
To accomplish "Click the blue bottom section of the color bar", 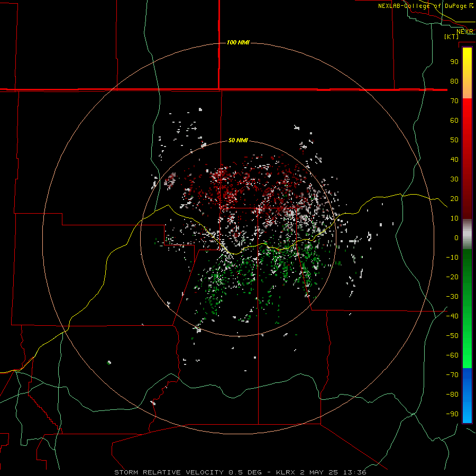I will point(467,396).
